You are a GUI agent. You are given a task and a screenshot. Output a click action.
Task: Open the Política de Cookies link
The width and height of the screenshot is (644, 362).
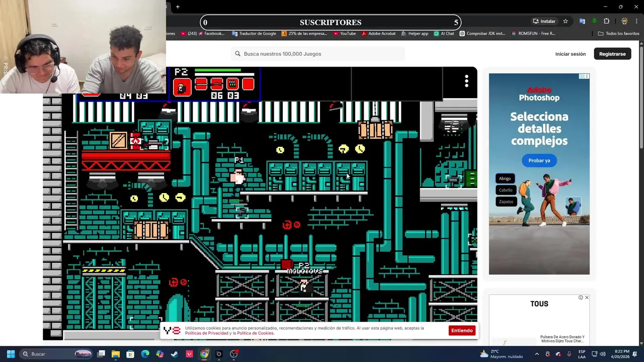pyautogui.click(x=256, y=333)
